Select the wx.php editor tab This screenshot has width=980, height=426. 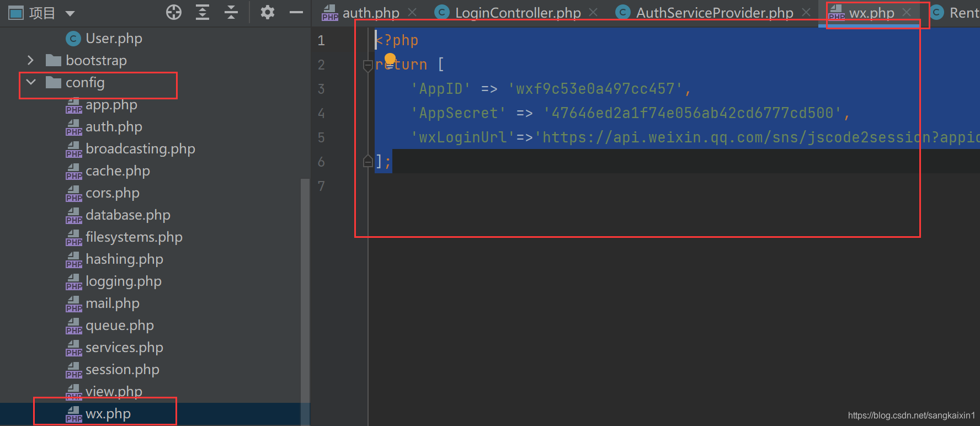click(x=871, y=13)
